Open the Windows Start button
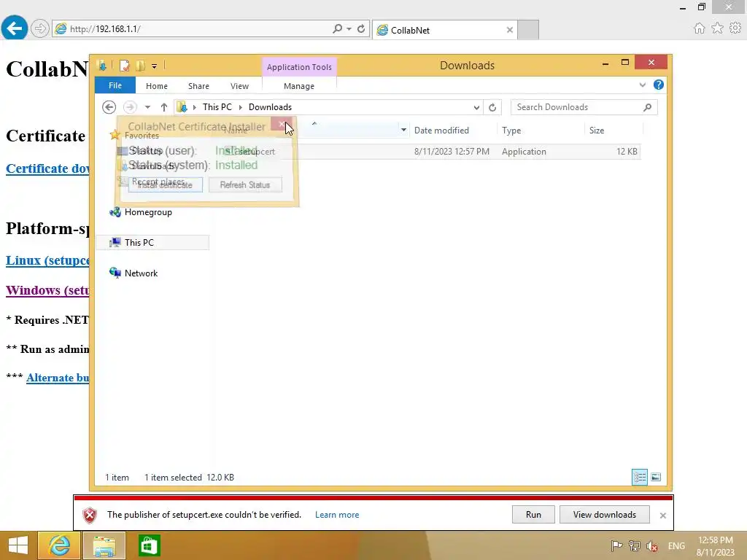This screenshot has height=560, width=747. (x=18, y=545)
